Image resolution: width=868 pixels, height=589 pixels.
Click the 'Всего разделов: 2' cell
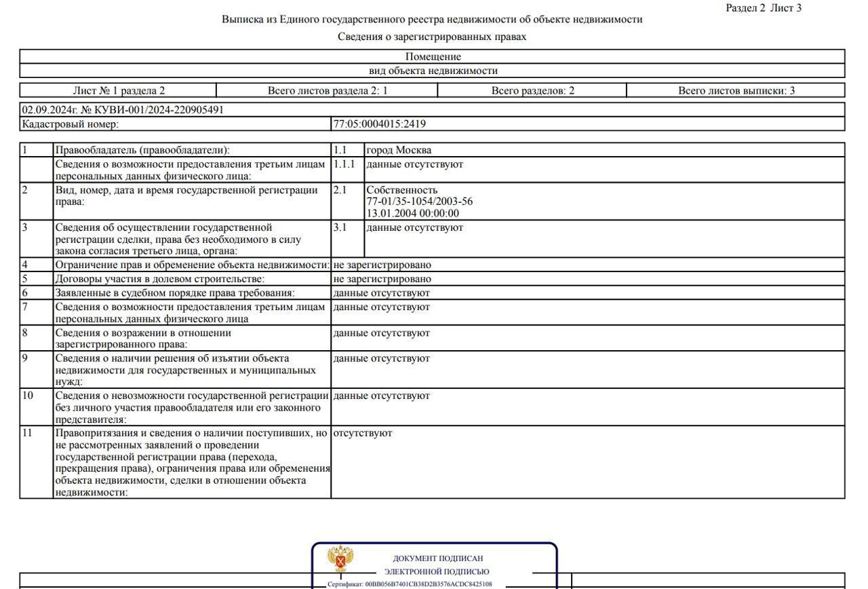tap(532, 90)
